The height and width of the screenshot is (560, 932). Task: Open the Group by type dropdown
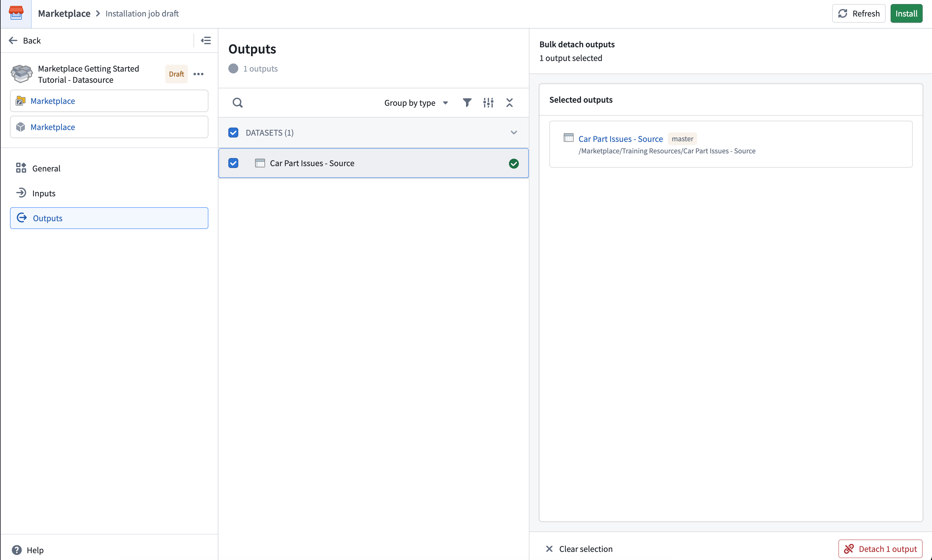click(416, 103)
